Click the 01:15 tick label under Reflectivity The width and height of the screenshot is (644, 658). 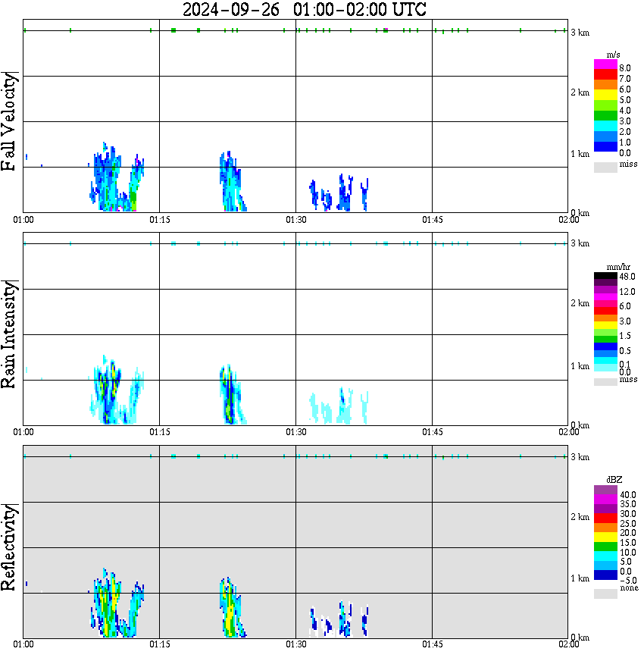coord(160,644)
